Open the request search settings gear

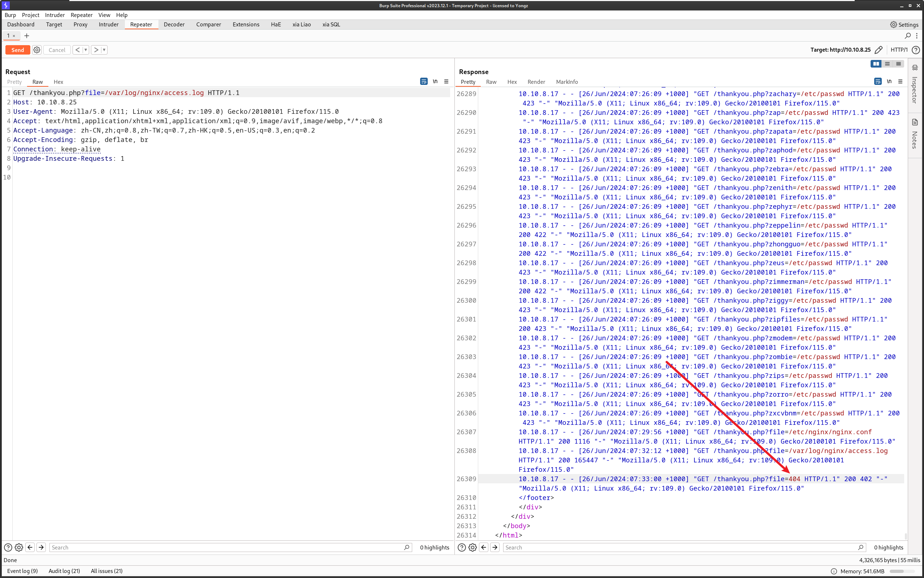(x=19, y=547)
